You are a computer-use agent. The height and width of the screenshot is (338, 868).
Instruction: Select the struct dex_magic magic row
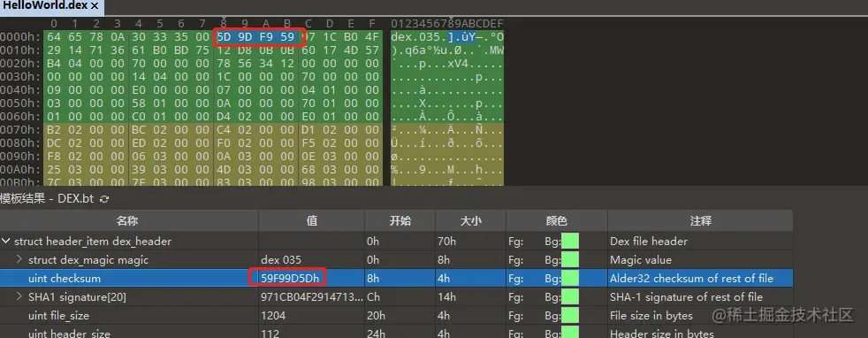[396, 260]
